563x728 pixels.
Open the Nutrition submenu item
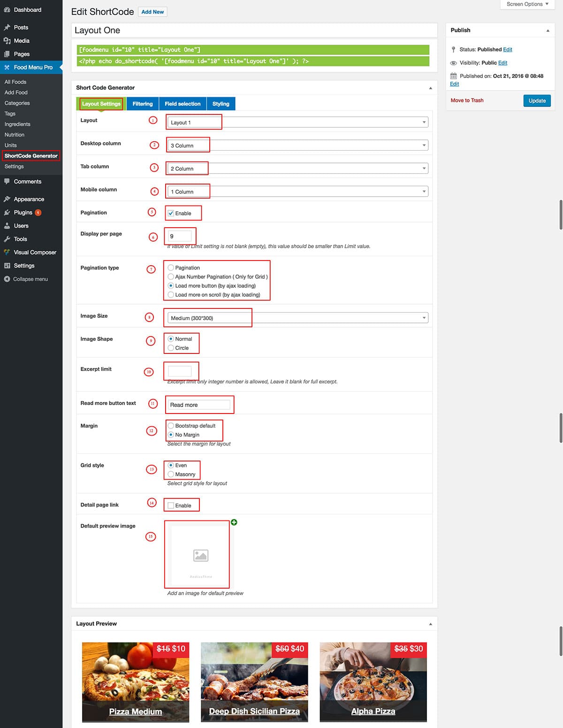click(15, 135)
